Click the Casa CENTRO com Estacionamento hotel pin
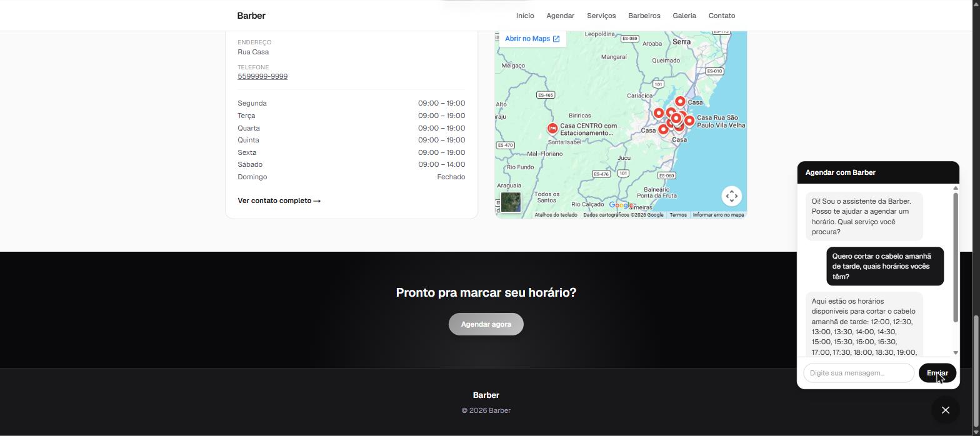The image size is (980, 436). pos(552,129)
